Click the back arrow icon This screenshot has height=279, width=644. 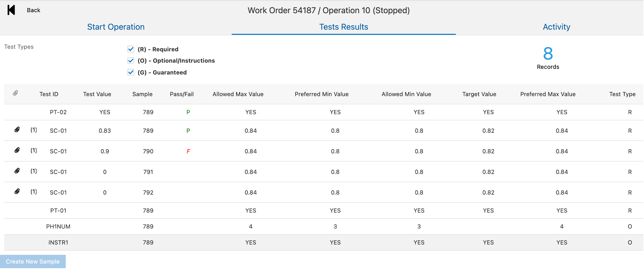click(11, 10)
